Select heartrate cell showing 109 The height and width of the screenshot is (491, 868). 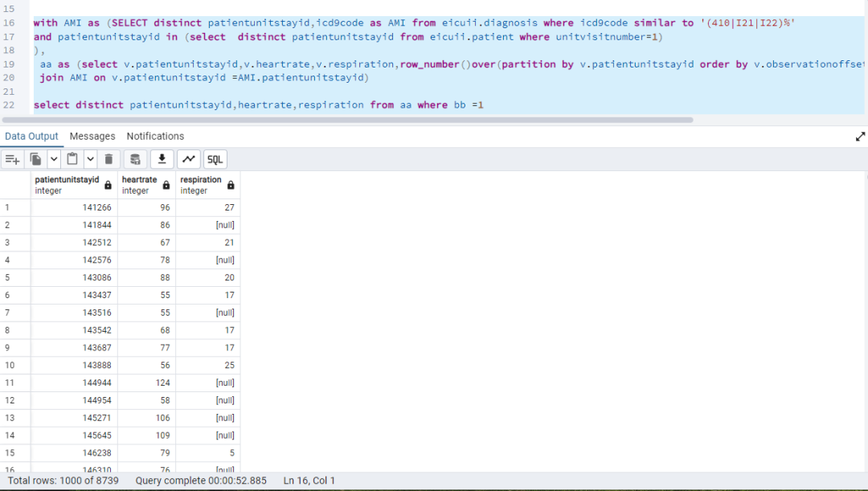pyautogui.click(x=146, y=435)
